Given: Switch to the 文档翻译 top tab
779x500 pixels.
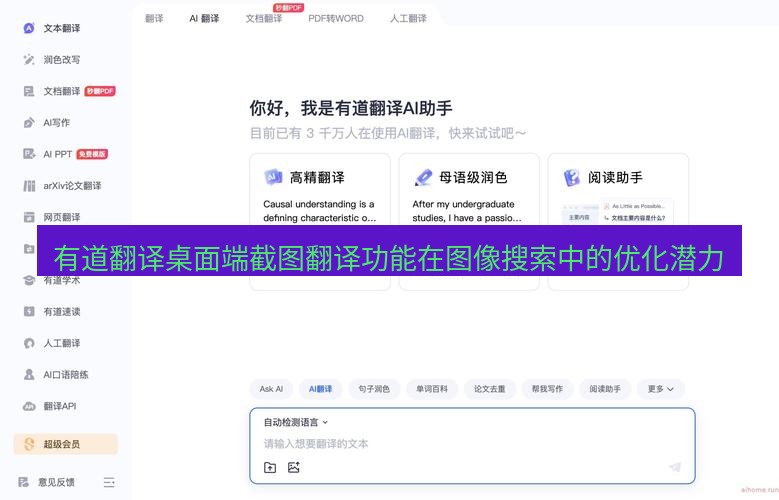Looking at the screenshot, I should [264, 18].
